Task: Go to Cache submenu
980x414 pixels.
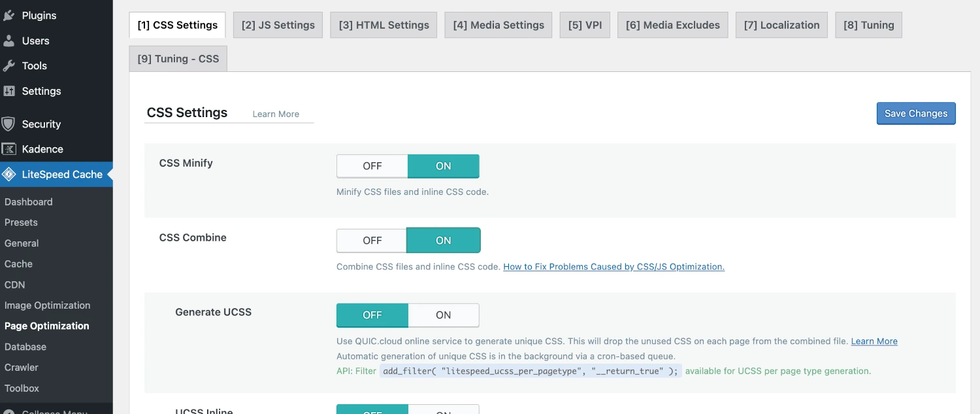Action: pos(18,264)
